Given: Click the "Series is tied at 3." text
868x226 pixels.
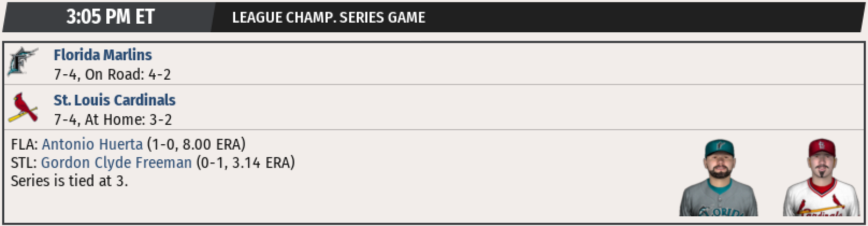Looking at the screenshot, I should (69, 181).
